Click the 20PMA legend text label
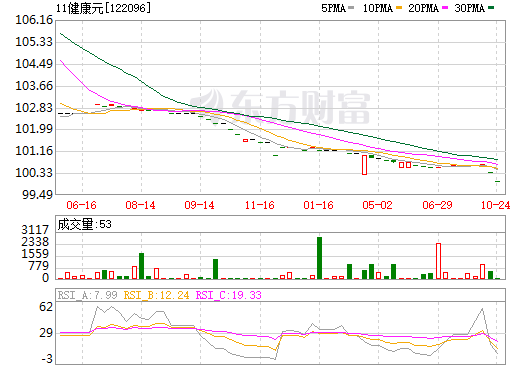 click(424, 8)
